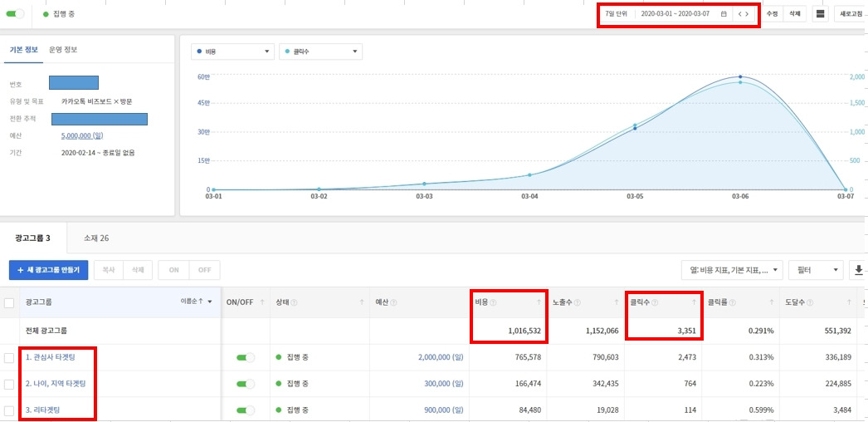The height and width of the screenshot is (422, 868).
Task: Select the 소재 26 tab
Action: (x=96, y=238)
